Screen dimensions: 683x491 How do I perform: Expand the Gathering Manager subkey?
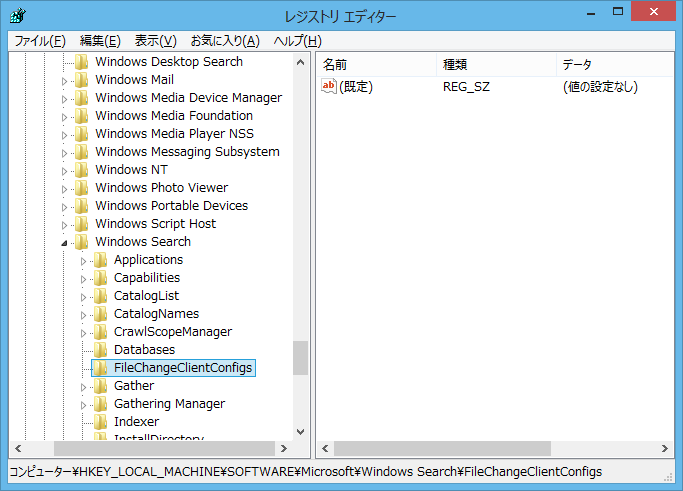(83, 405)
